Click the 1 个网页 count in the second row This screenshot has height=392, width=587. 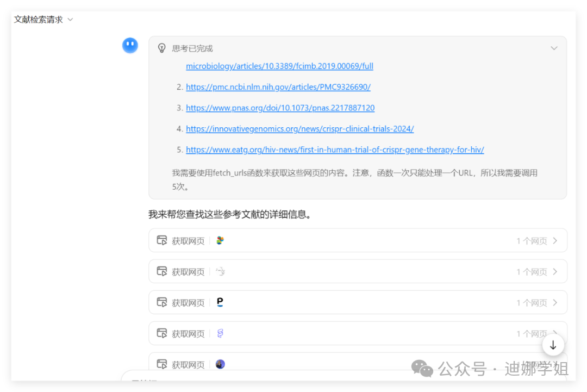point(532,272)
